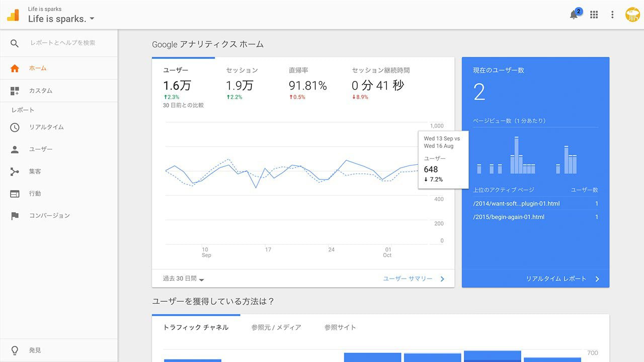Click the 現在のユーザー数 value 2
Viewport: 644px width, 362px height.
click(x=479, y=93)
